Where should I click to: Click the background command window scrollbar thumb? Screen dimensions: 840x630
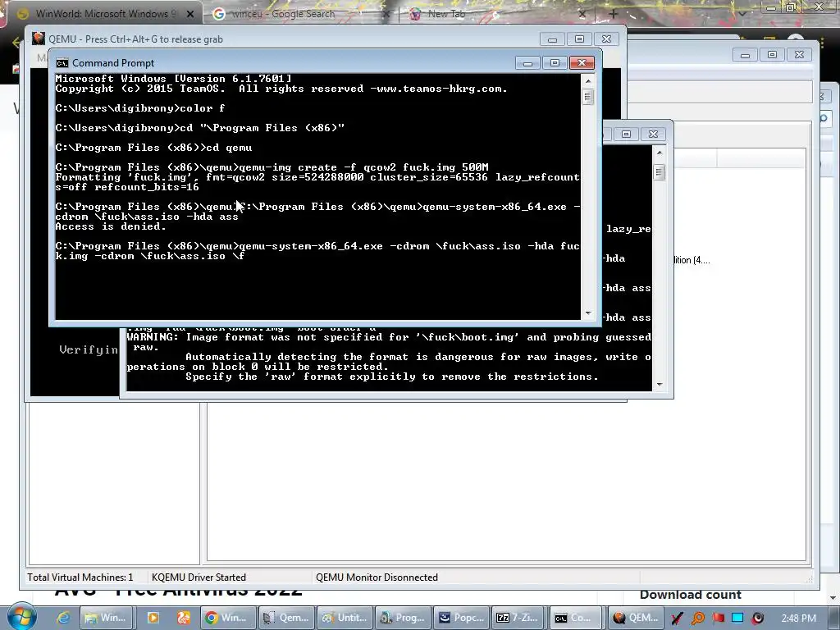[660, 172]
